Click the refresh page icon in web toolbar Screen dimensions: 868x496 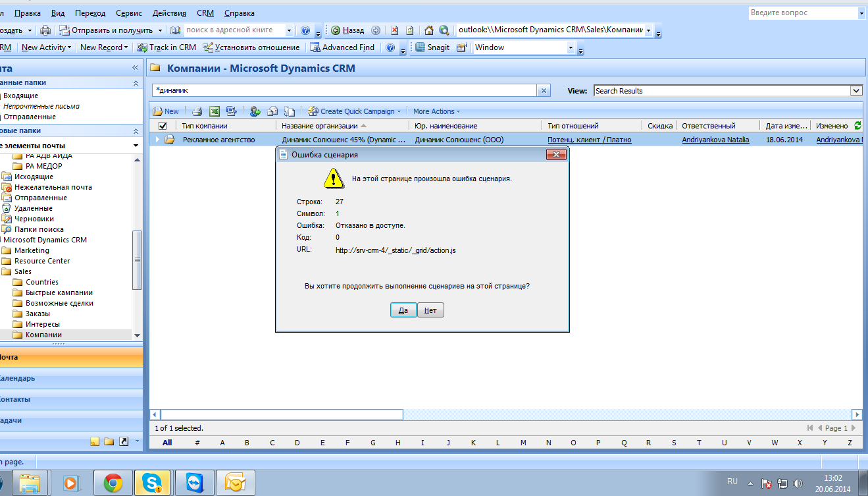[x=409, y=30]
